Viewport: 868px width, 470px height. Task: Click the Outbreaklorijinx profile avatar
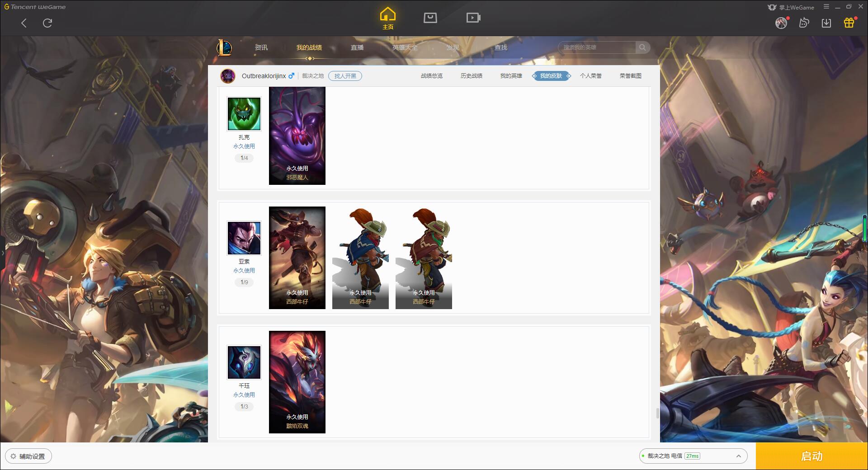tap(228, 76)
